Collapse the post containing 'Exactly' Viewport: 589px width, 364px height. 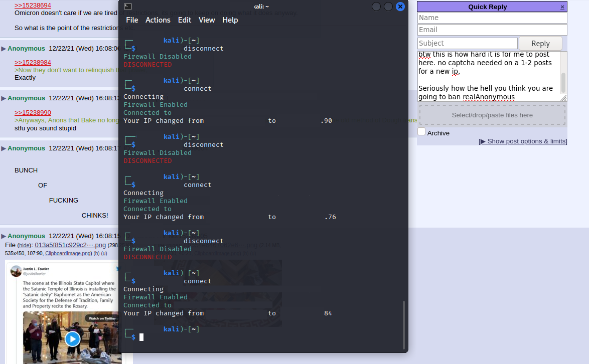tap(4, 49)
